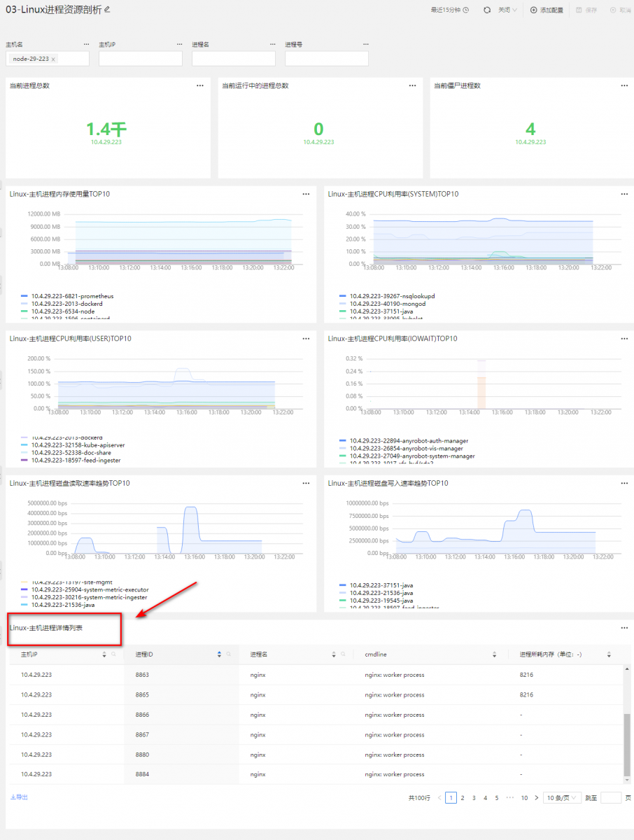The height and width of the screenshot is (840, 634).
Task: Click the search icon in 进程ID column header
Action: coord(229,654)
